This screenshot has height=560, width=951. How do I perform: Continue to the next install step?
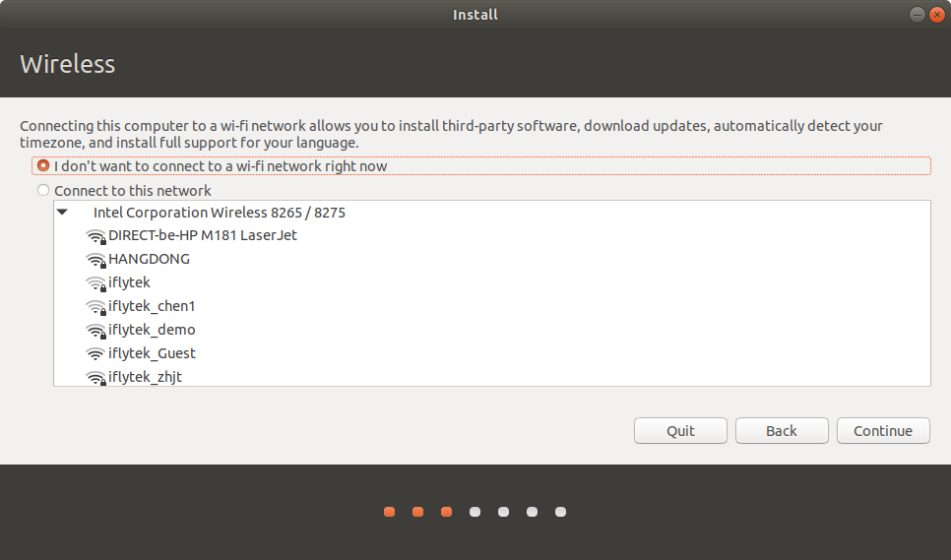tap(883, 431)
